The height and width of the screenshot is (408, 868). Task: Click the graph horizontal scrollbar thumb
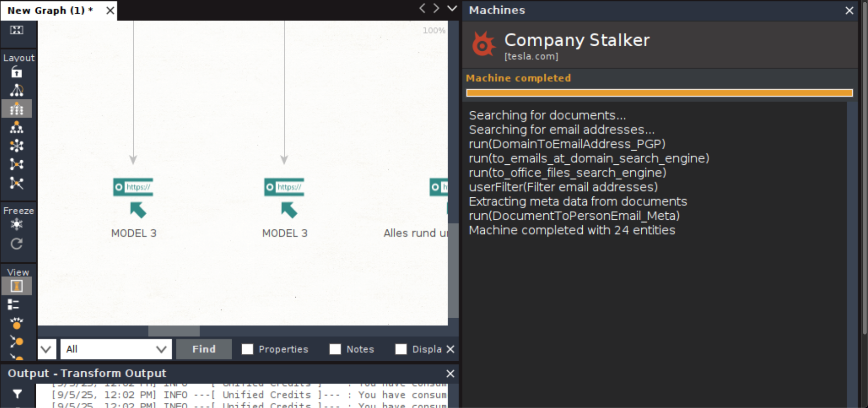[x=174, y=331]
